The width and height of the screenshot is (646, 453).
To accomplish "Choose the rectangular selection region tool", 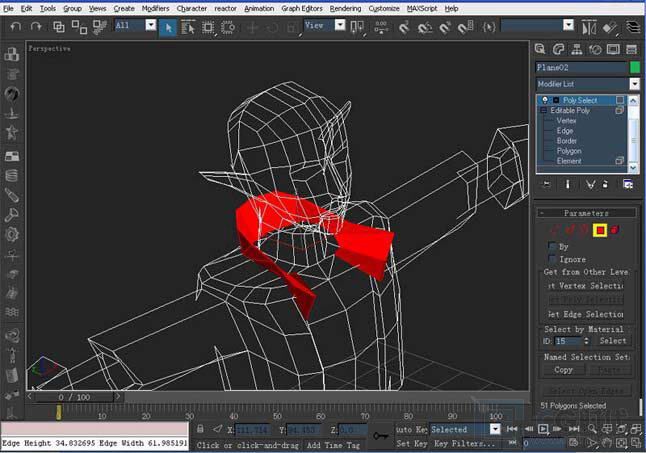I will [x=208, y=28].
